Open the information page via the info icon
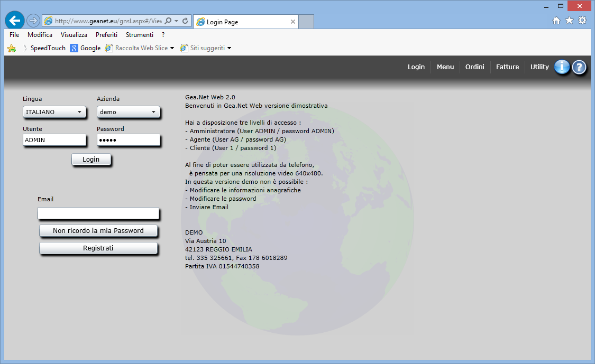The height and width of the screenshot is (364, 595). point(562,67)
